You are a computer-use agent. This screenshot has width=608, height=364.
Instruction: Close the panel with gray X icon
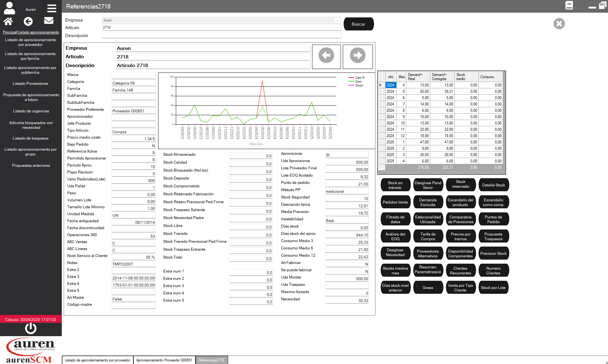(x=559, y=24)
